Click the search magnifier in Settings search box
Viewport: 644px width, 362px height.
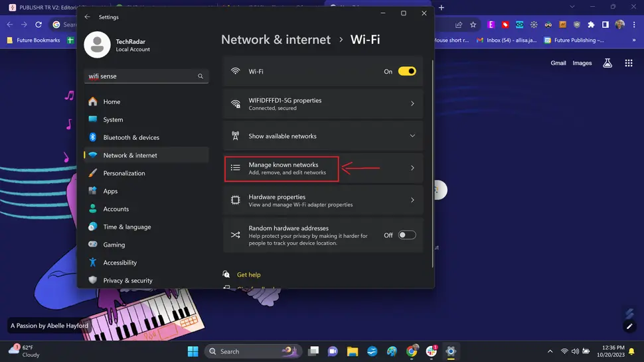click(201, 76)
